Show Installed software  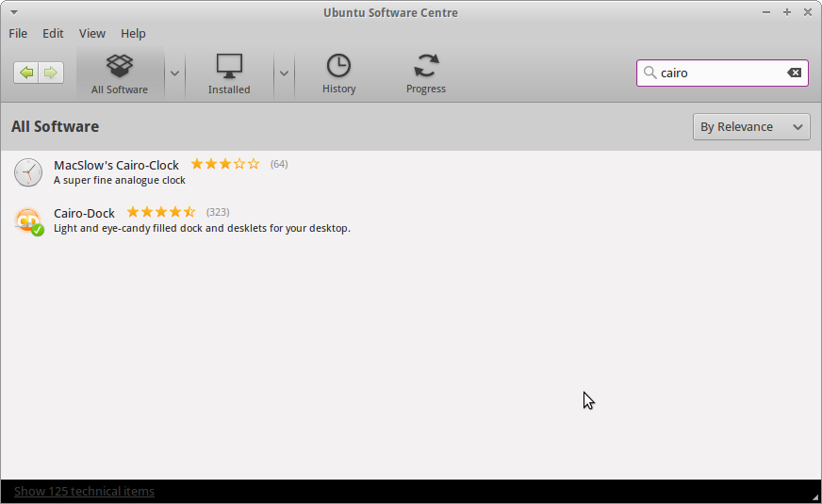click(x=229, y=73)
